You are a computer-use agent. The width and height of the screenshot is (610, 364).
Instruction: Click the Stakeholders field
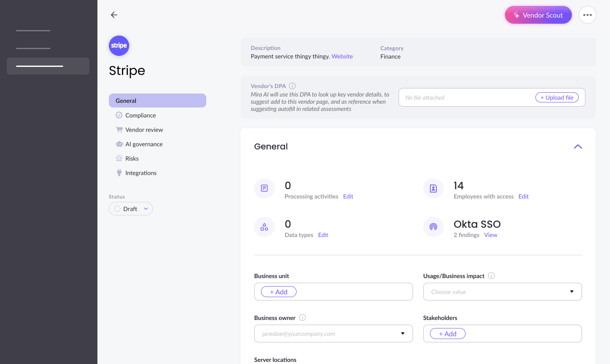502,334
